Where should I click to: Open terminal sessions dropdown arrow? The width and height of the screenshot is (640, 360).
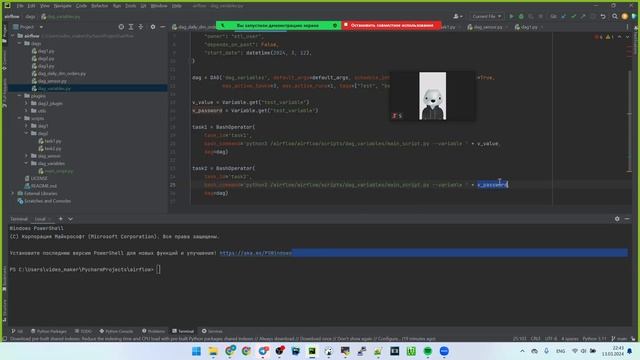coord(70,219)
